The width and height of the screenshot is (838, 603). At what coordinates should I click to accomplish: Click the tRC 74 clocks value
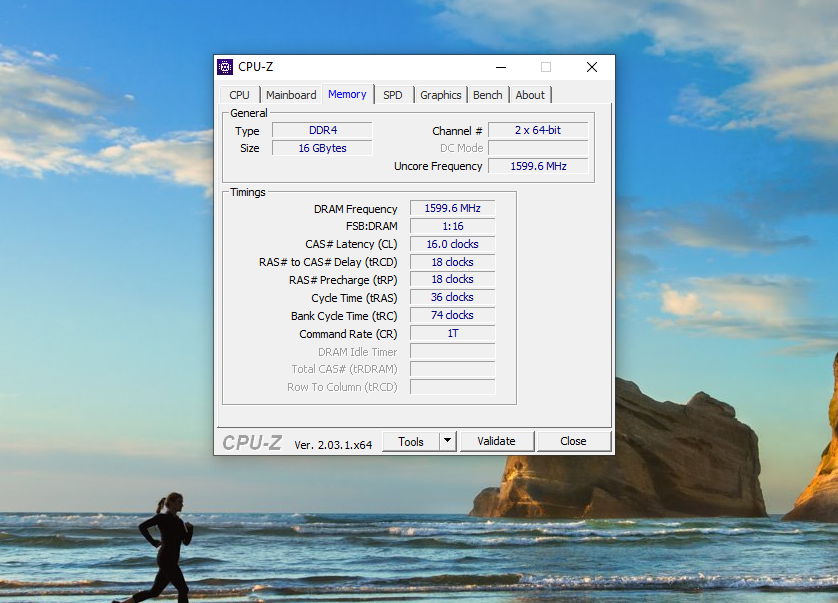coord(453,315)
